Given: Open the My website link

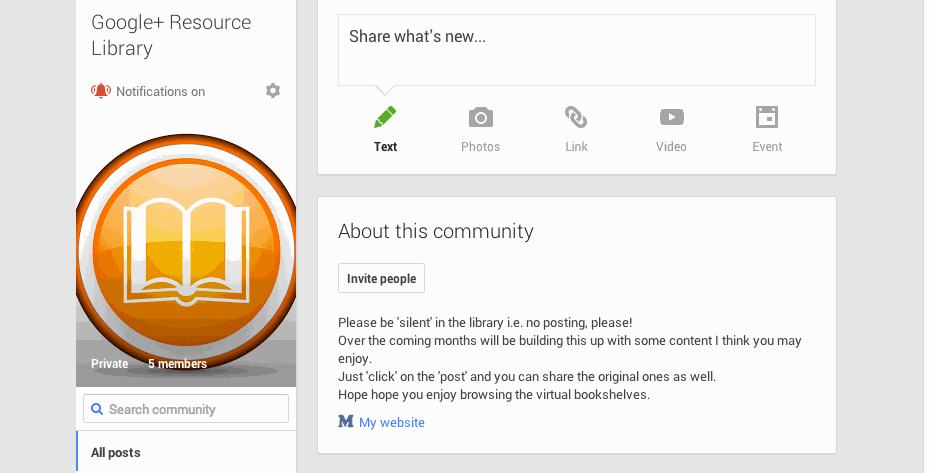Looking at the screenshot, I should (x=392, y=422).
